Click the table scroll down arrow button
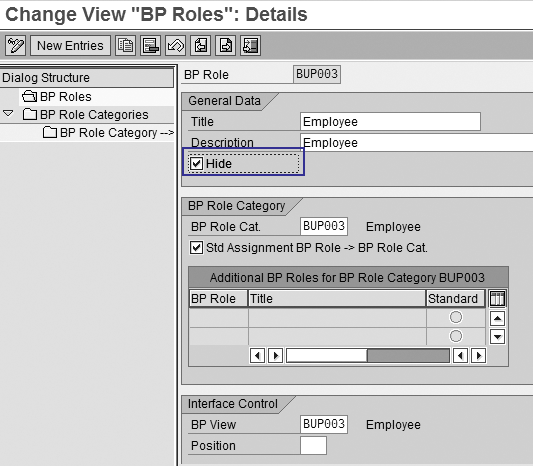 tap(497, 337)
